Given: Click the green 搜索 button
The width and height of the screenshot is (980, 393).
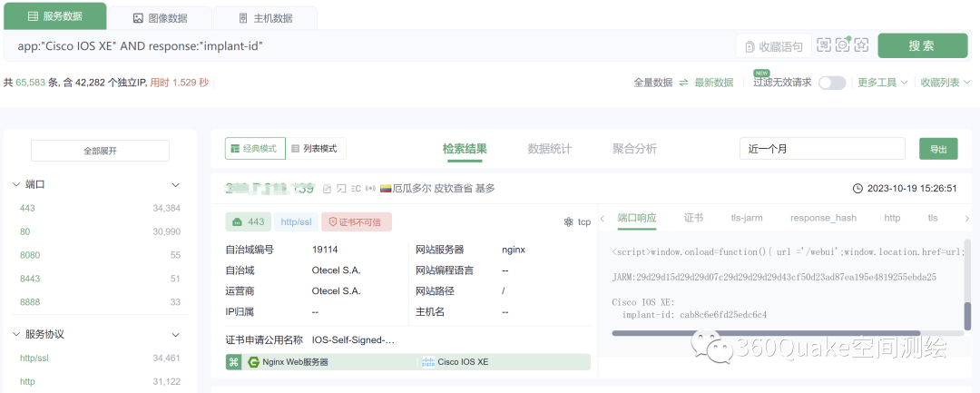Looking at the screenshot, I should pos(923,45).
